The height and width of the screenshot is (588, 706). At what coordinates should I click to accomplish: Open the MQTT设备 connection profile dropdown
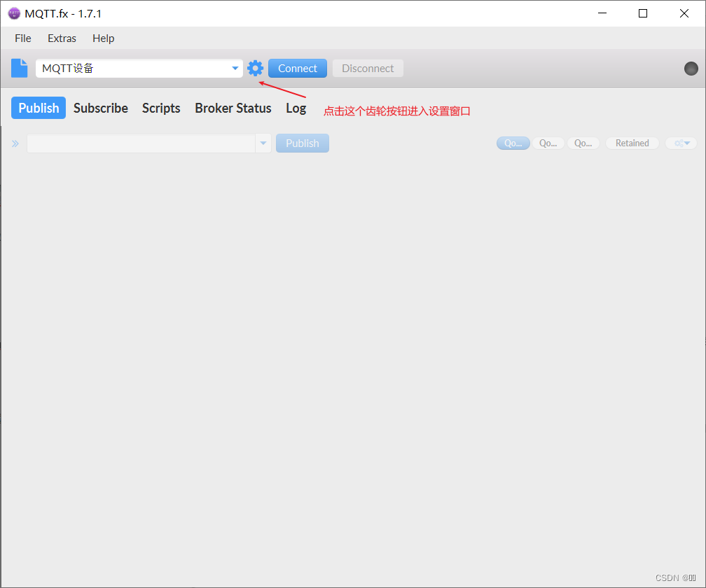point(139,69)
